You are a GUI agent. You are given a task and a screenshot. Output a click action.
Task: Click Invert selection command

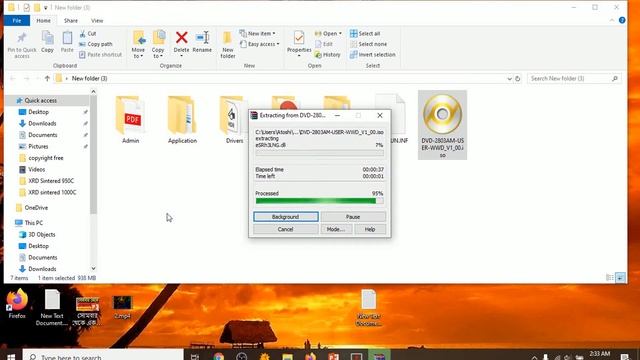pyautogui.click(x=373, y=55)
